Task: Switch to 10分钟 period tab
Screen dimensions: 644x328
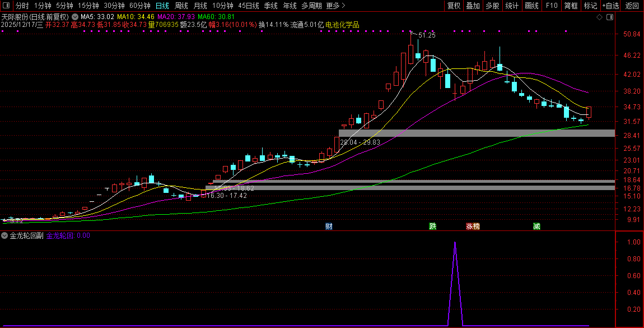Action: (223, 6)
